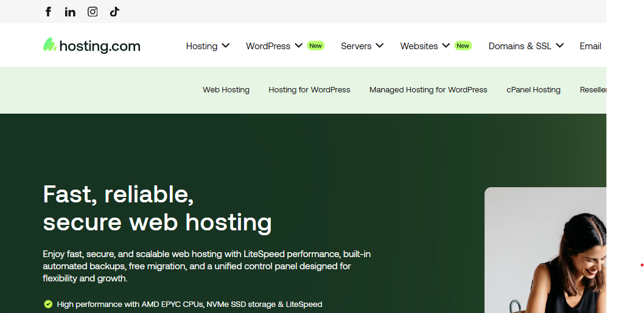Open the Reseller hosting link
Screen dimensions: 644x313
tap(593, 90)
